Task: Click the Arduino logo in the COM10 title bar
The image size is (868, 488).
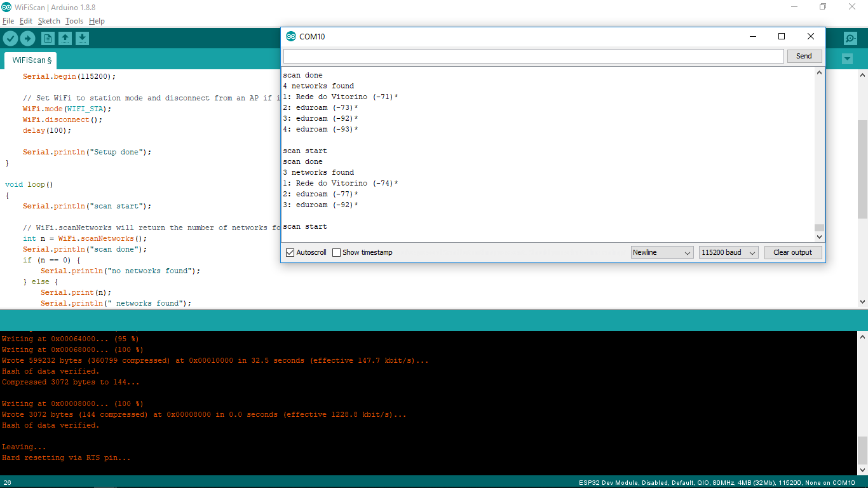Action: 291,36
